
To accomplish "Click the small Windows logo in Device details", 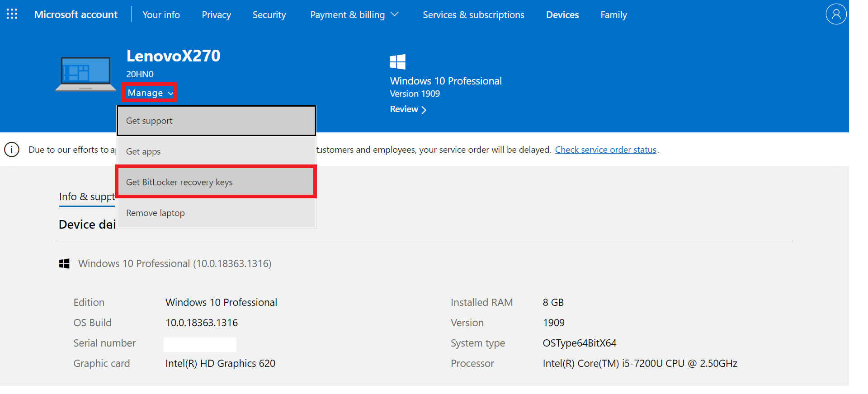I will 64,263.
